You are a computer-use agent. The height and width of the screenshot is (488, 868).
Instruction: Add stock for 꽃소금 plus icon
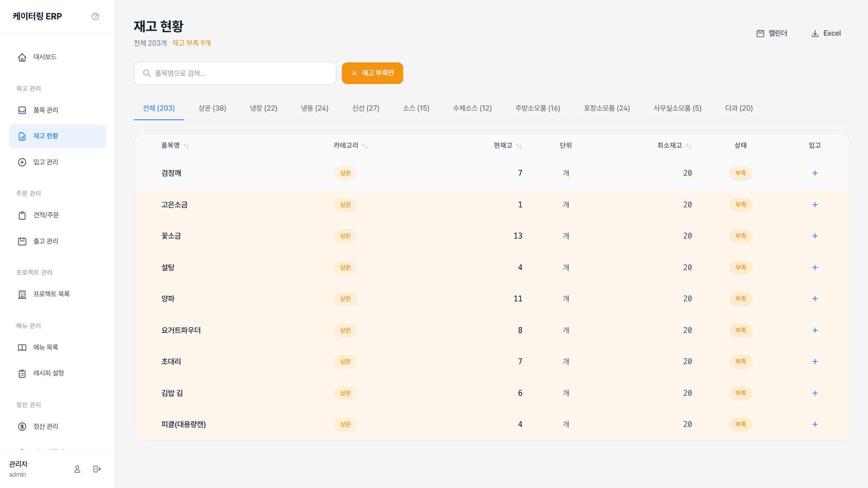click(815, 236)
